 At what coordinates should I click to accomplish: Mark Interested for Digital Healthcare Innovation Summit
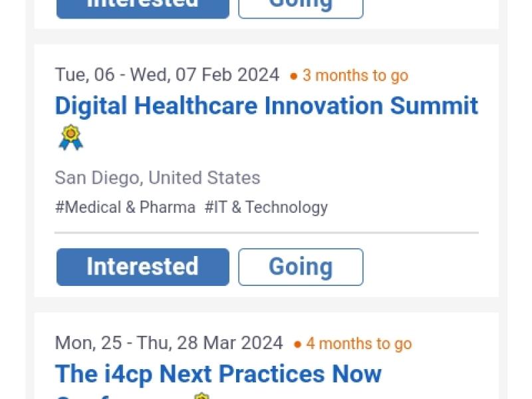[142, 267]
